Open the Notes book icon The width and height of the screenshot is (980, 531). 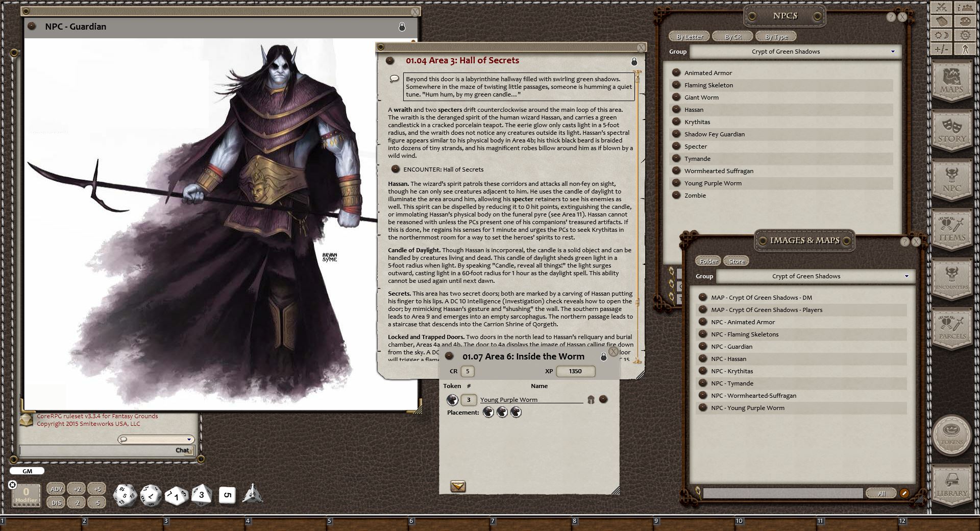(x=942, y=21)
